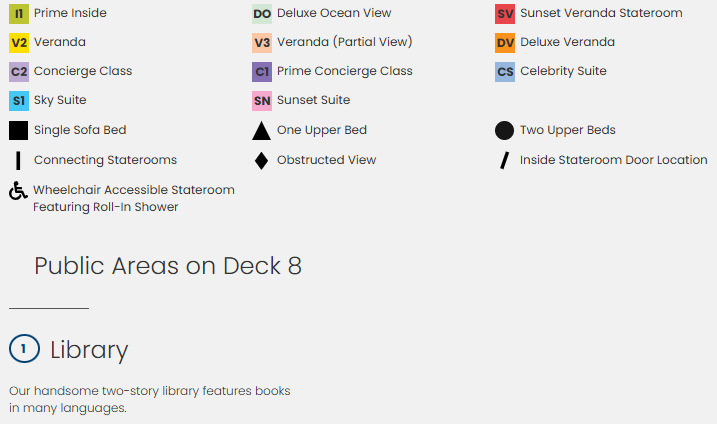Click the DO Deluxe Ocean View badge

(262, 14)
